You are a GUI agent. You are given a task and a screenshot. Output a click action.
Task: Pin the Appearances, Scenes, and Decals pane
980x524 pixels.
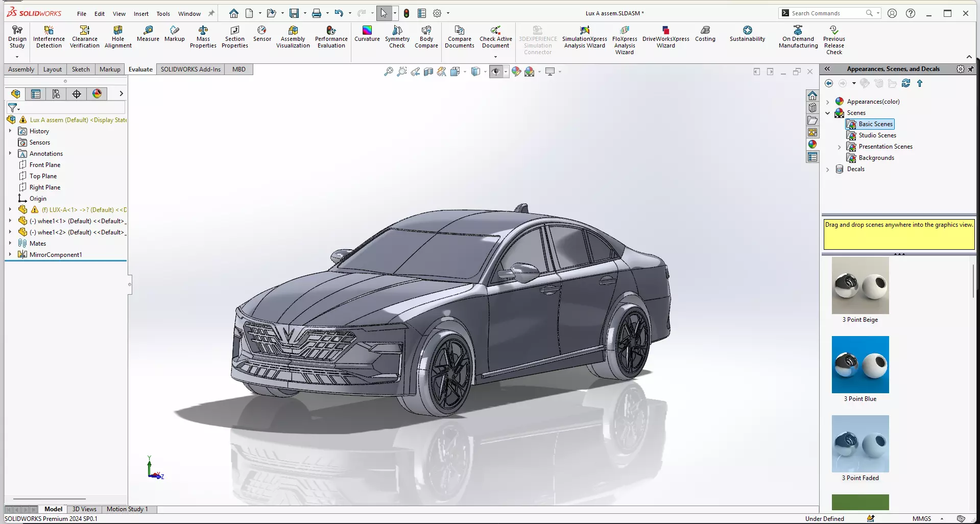(x=971, y=69)
